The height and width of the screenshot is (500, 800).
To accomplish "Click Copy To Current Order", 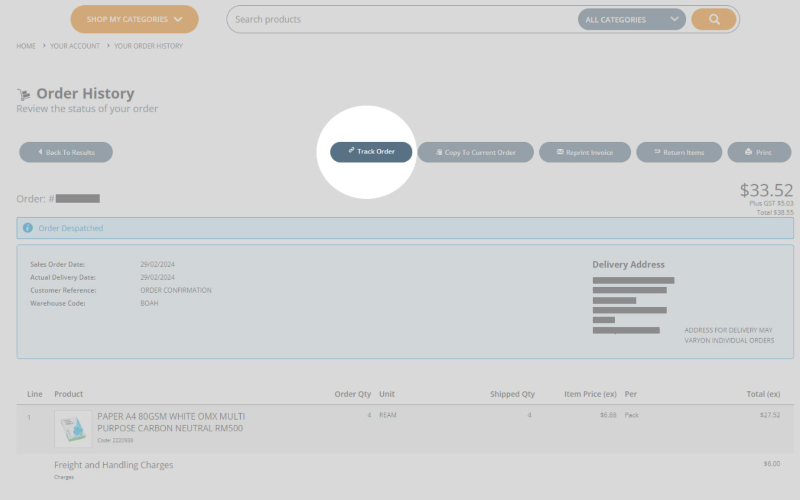I will point(475,152).
